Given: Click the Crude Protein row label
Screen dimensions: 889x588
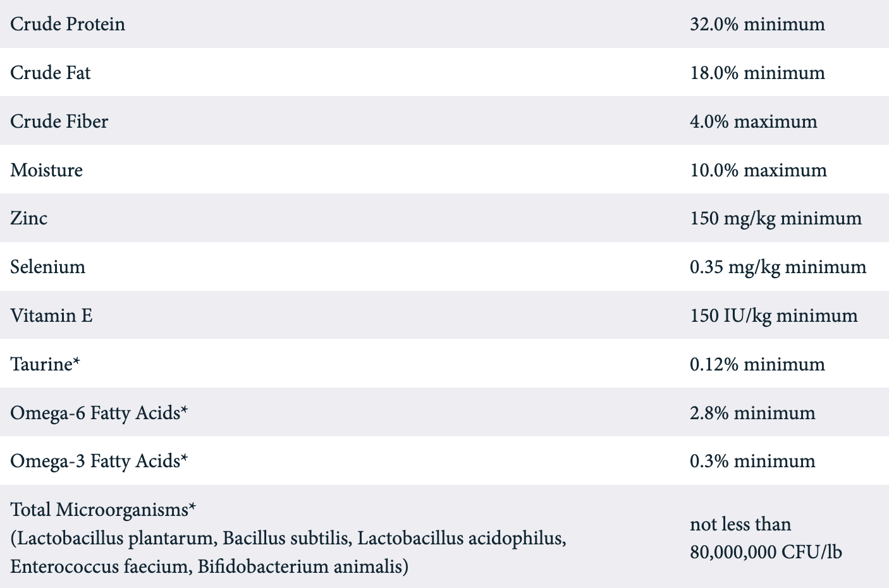Looking at the screenshot, I should (68, 24).
